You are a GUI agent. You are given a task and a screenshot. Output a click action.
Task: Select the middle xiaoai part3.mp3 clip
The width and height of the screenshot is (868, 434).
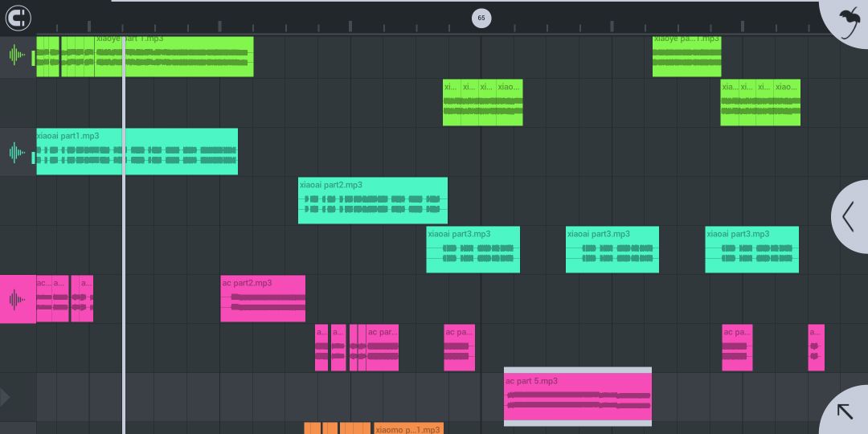(612, 249)
